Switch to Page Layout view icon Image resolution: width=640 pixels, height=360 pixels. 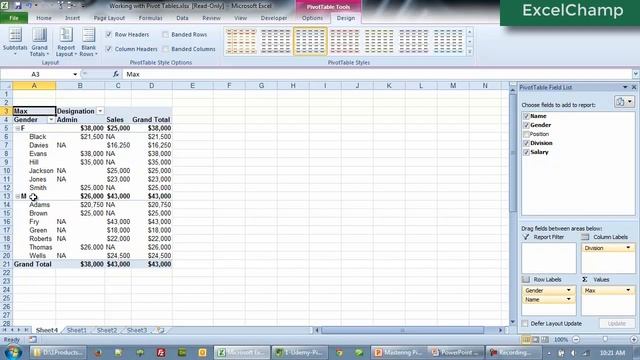click(x=536, y=340)
